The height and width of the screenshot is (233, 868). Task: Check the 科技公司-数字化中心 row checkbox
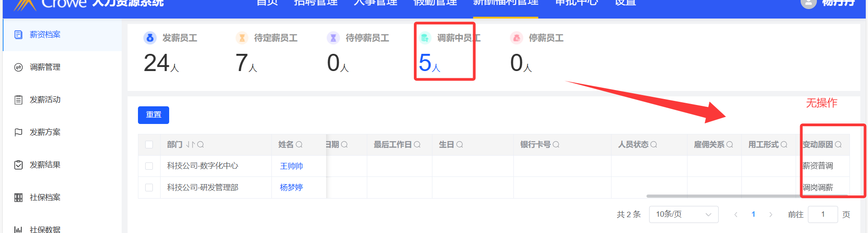(149, 166)
